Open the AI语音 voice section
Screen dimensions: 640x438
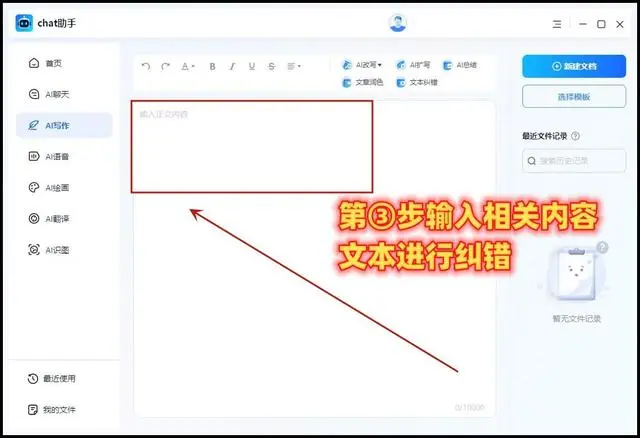(49, 156)
